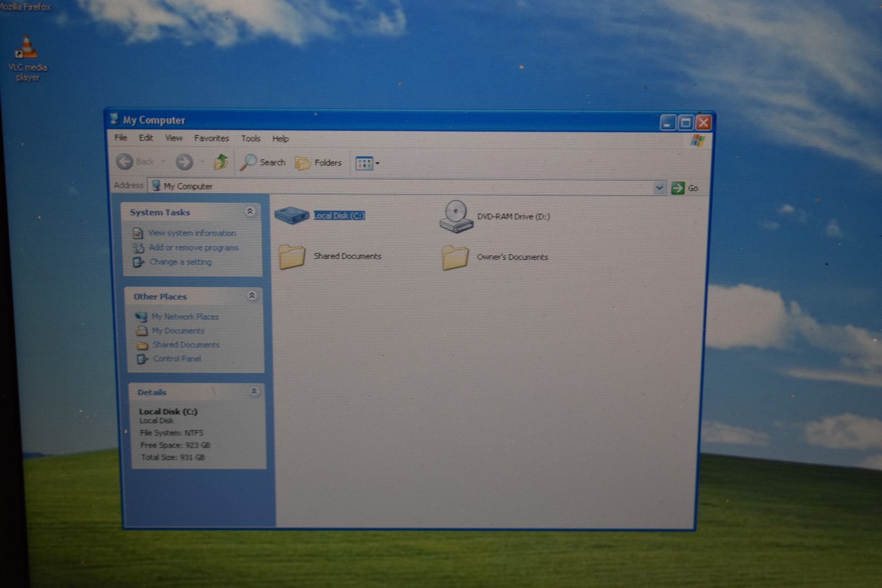Select the Local Disk (C:) drive icon

pyautogui.click(x=292, y=214)
